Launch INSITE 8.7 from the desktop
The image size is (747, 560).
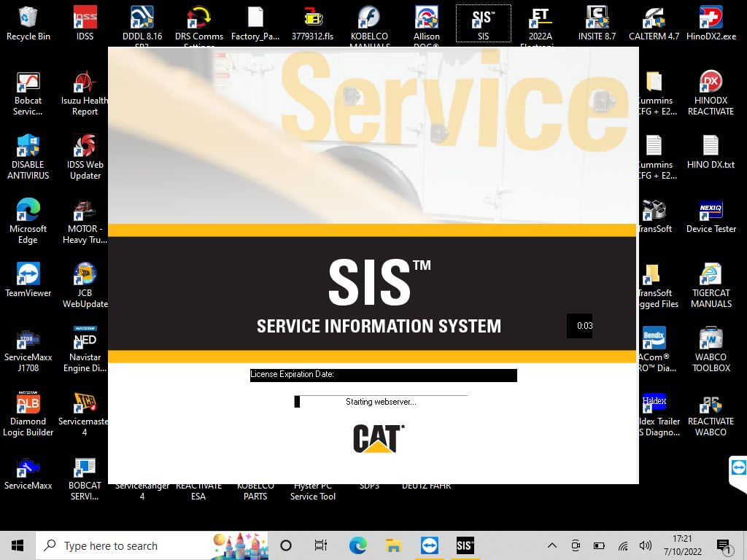pos(597,22)
